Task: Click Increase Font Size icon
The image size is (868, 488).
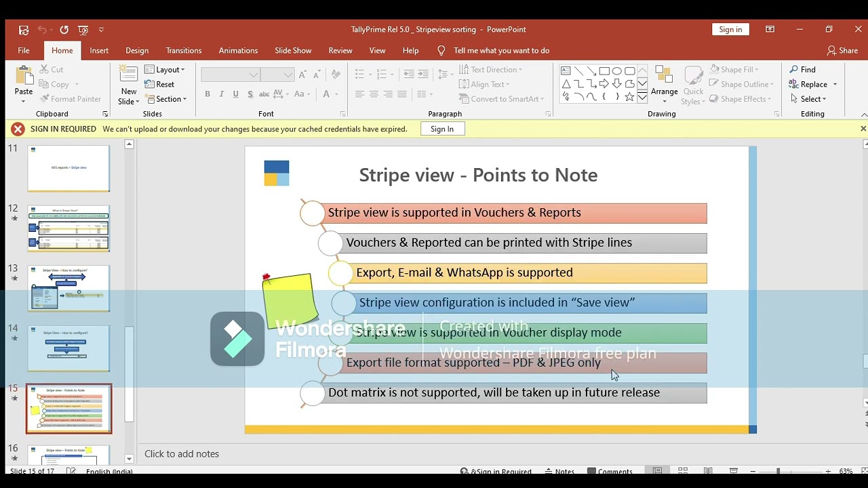Action: [302, 75]
